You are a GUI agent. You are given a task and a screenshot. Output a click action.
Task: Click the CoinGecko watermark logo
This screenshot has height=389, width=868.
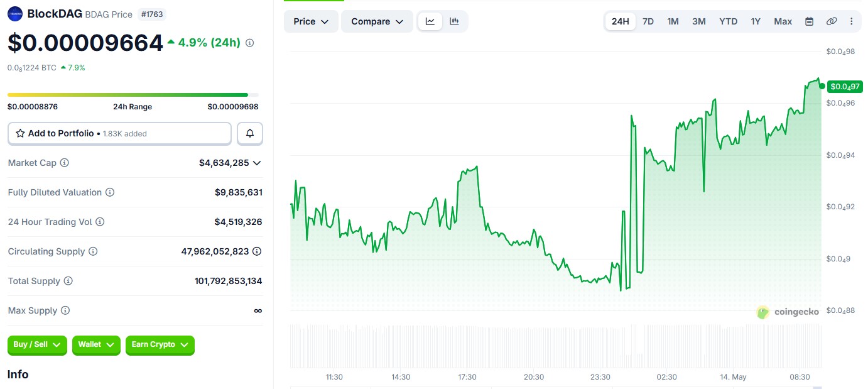788,312
